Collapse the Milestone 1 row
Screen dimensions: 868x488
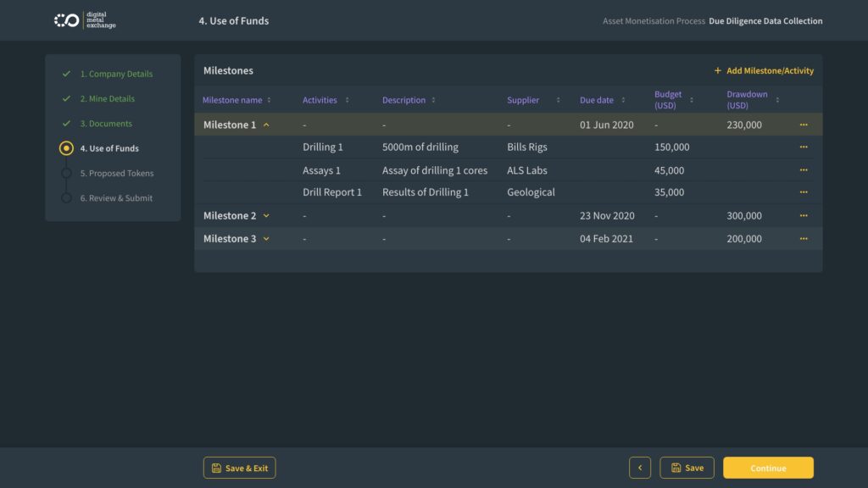click(x=266, y=125)
